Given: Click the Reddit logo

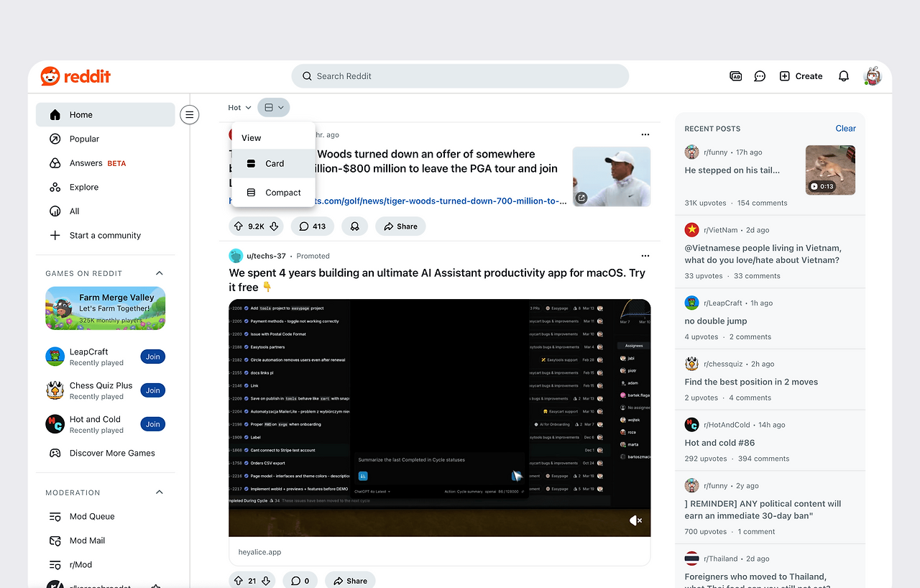Looking at the screenshot, I should 75,76.
